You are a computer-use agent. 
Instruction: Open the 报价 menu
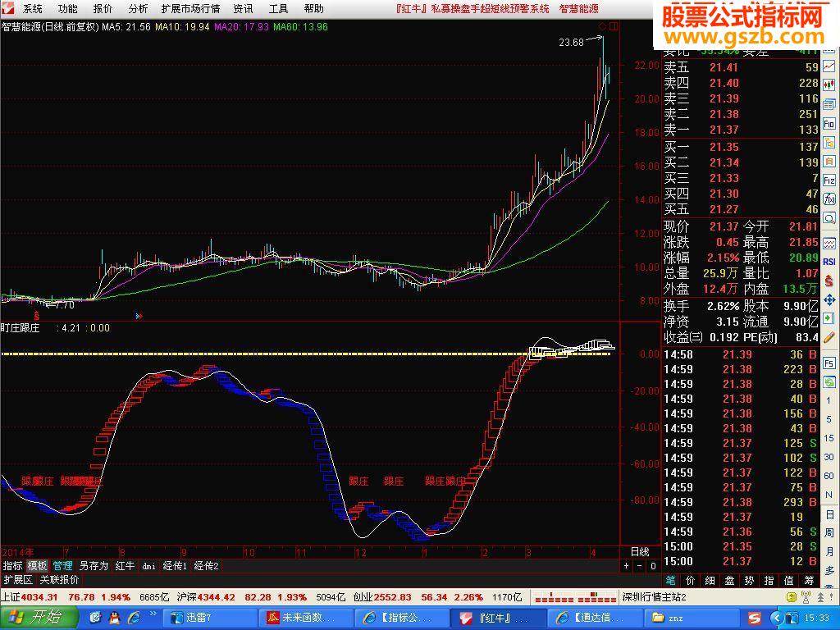(103, 8)
